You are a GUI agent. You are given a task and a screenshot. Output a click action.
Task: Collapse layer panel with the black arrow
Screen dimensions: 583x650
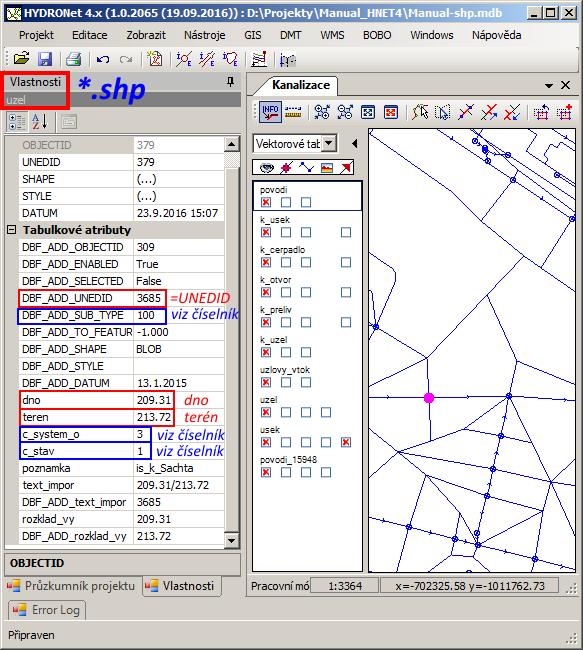tap(355, 143)
